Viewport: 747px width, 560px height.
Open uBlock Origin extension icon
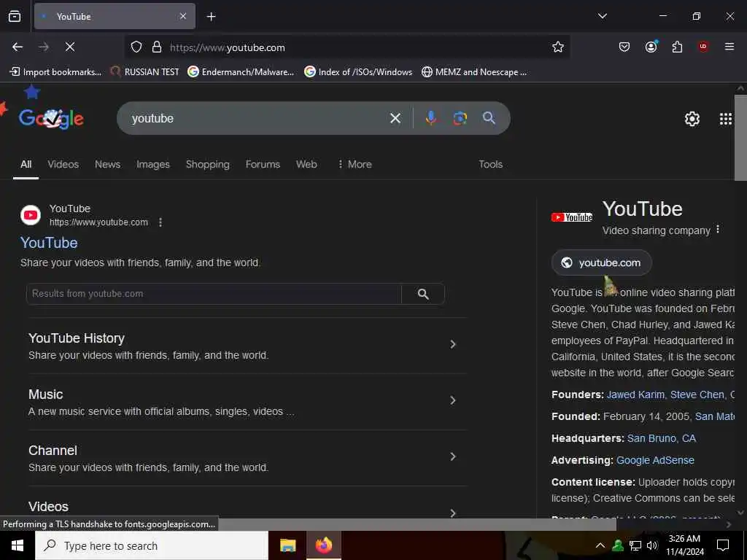(x=703, y=47)
